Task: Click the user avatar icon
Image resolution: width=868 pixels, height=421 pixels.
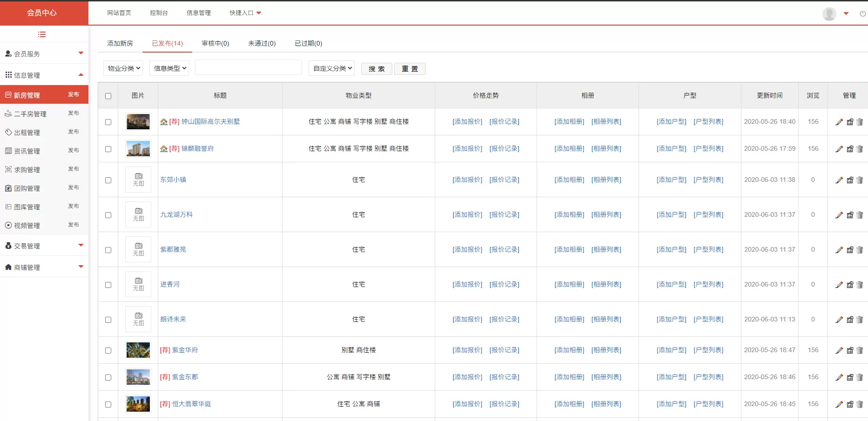Action: click(x=829, y=13)
